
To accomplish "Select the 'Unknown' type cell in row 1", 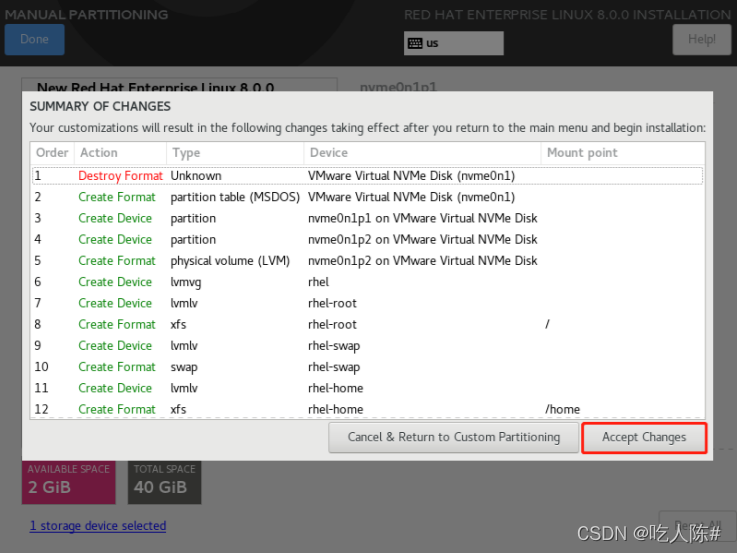I will coord(196,176).
